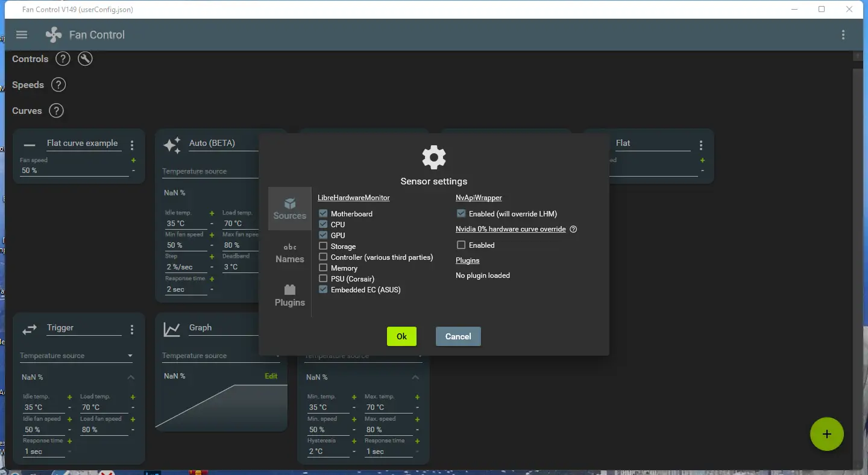Collapse the Trigger card NaN % section
The height and width of the screenshot is (475, 868).
(131, 377)
